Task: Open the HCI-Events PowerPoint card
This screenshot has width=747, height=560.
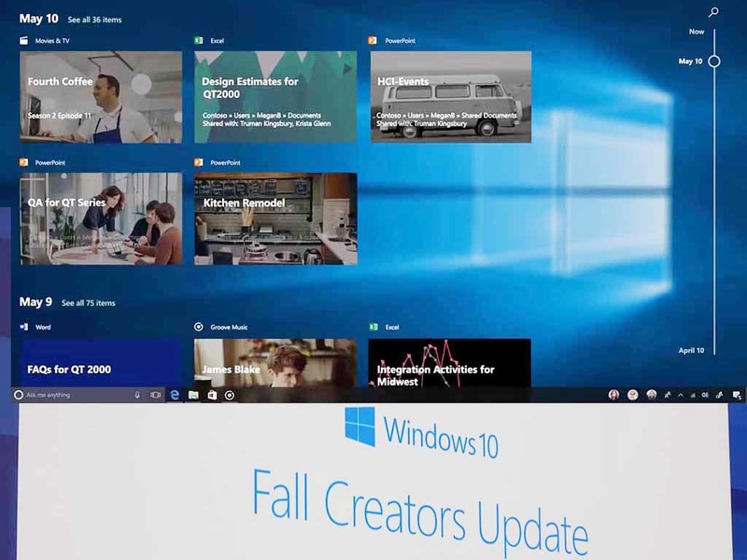Action: (x=451, y=96)
